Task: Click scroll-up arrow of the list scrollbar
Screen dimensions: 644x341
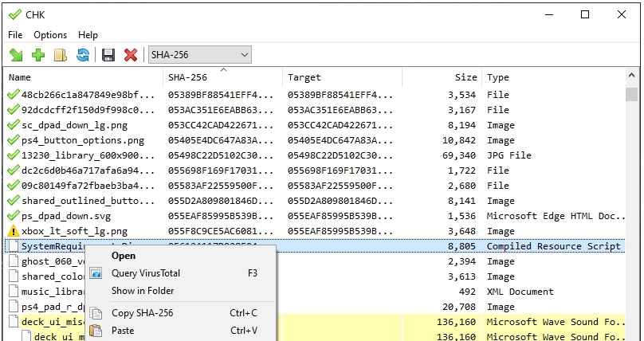Action: coord(632,76)
